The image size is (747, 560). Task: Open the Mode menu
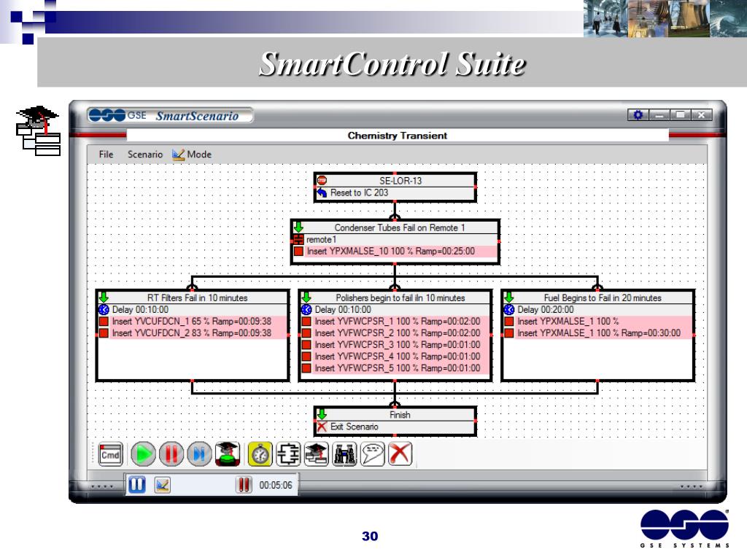[x=192, y=155]
